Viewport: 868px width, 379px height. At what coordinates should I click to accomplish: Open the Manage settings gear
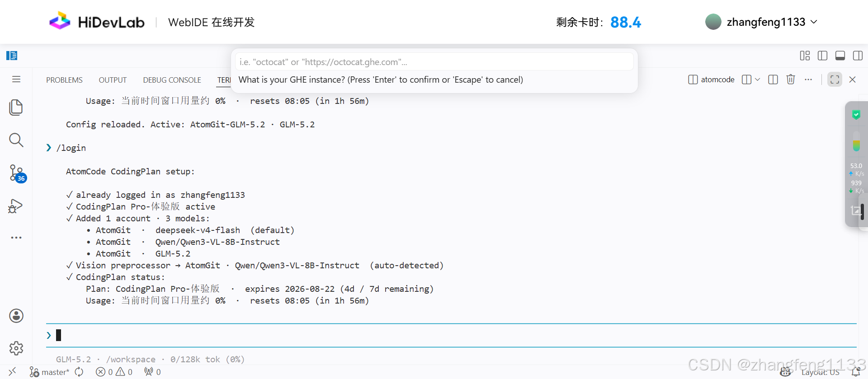[16, 348]
